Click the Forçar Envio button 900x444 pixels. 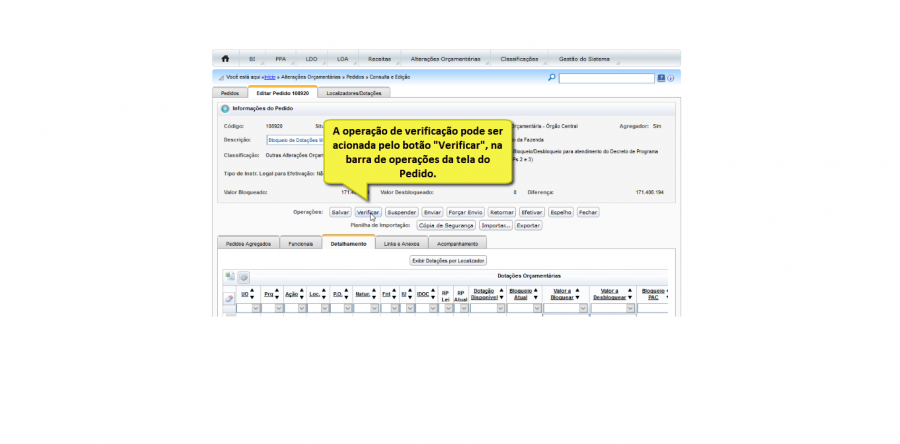(x=465, y=212)
